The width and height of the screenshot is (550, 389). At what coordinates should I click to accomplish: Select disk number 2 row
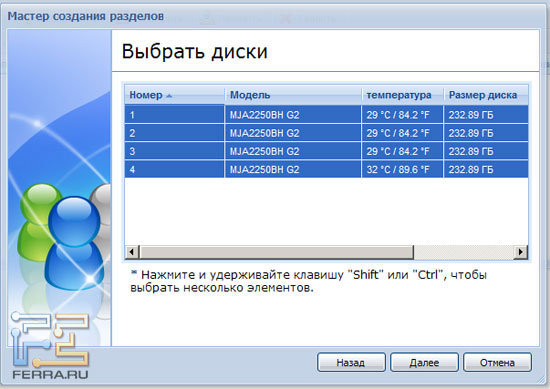point(326,133)
